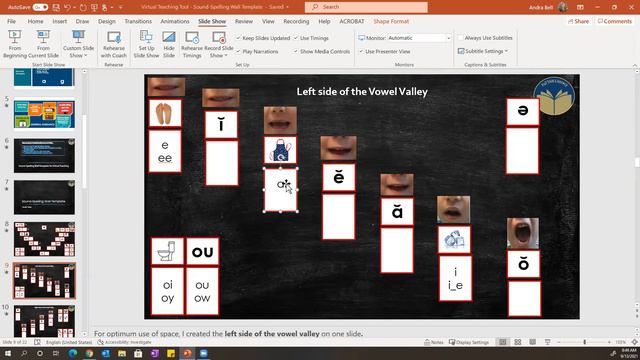640x360 pixels.
Task: Open the Undo history dropdown arrow
Action: [x=75, y=7]
